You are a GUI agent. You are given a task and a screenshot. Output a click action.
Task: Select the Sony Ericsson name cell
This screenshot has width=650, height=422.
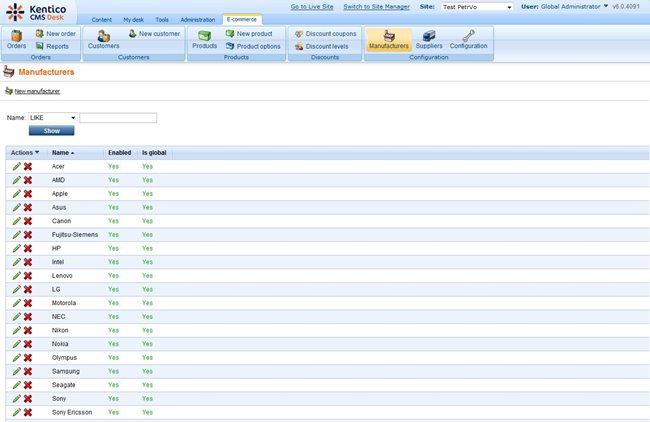[72, 412]
